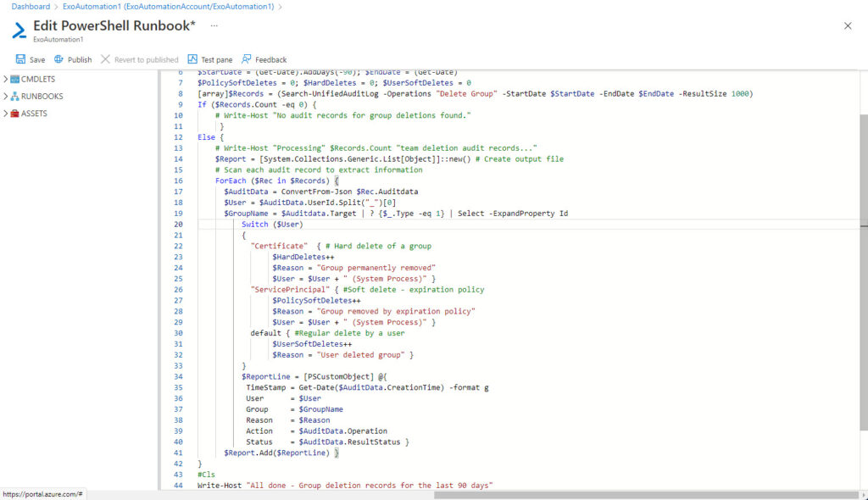
Task: Click the "default" switch keyword
Action: tap(265, 333)
